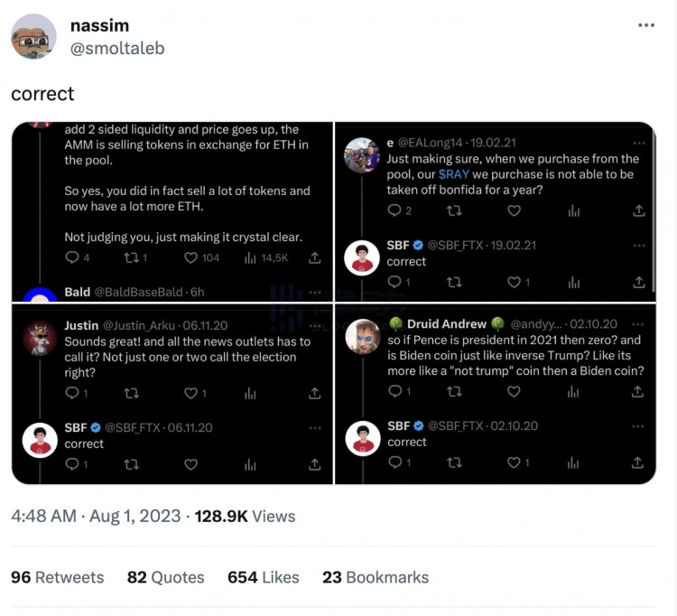Open more options on Justin's tweet
The height and width of the screenshot is (616, 677).
[314, 325]
